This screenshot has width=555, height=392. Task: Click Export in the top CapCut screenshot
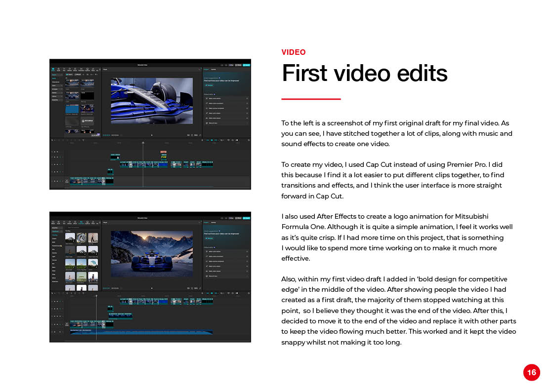pos(246,65)
